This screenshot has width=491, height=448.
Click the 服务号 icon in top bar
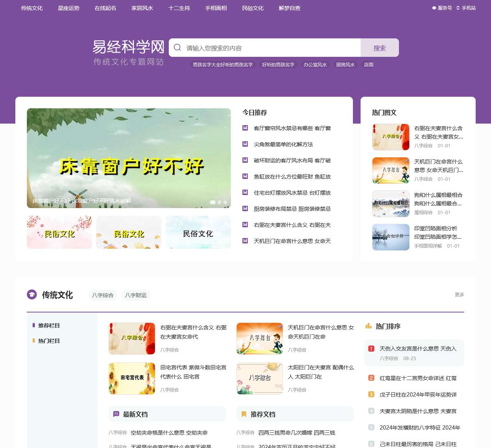[434, 8]
